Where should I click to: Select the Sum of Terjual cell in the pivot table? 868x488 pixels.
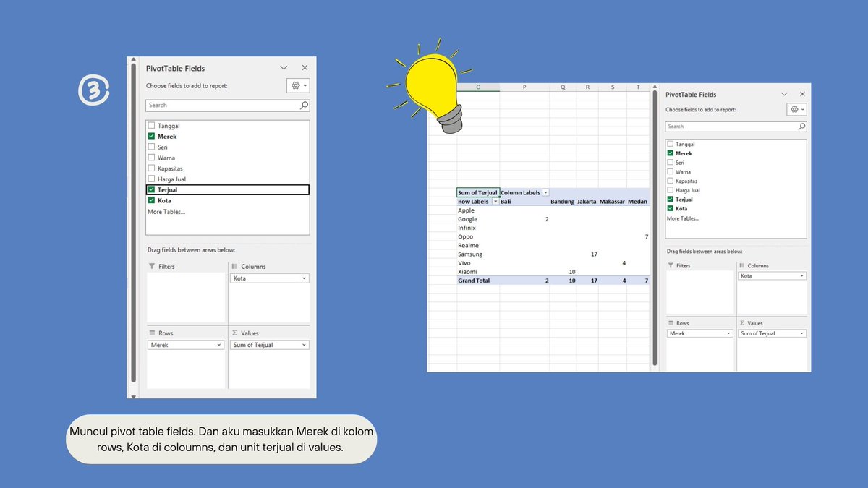[478, 192]
